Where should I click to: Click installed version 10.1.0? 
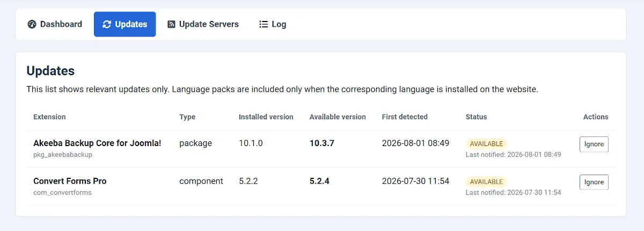click(251, 143)
